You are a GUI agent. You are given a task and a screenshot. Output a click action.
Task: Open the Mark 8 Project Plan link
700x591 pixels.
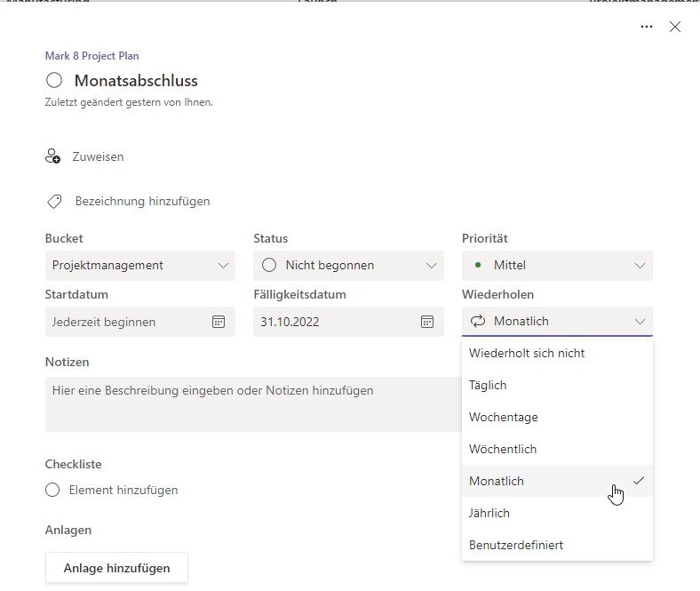(x=91, y=56)
